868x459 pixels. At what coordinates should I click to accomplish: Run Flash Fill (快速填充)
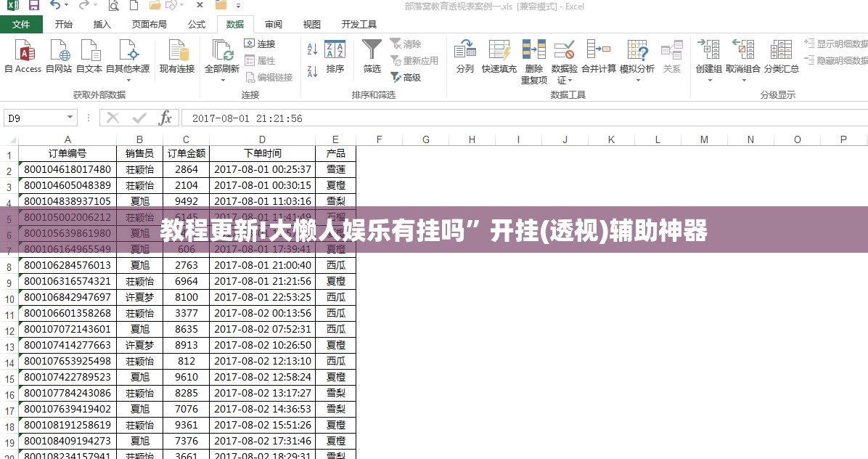[499, 56]
